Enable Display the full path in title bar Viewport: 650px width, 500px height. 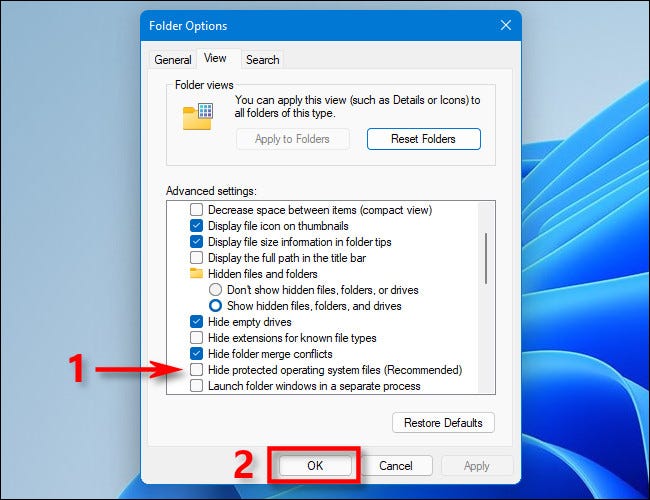coord(197,258)
